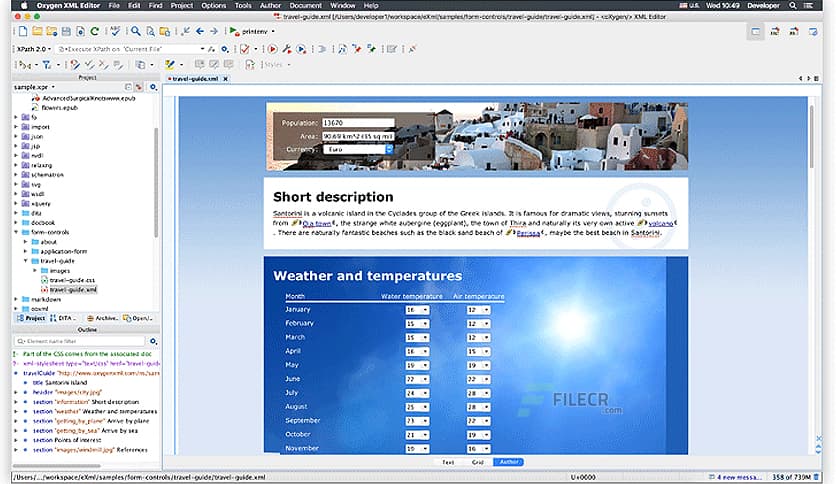Open the new messages notification
This screenshot has width=836, height=484.
735,477
